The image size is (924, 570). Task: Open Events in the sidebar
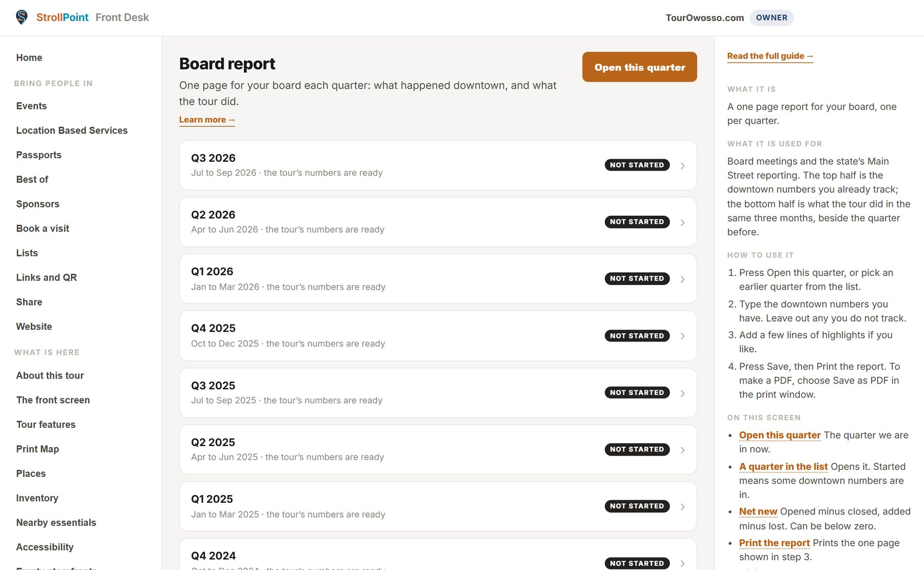[x=31, y=106]
